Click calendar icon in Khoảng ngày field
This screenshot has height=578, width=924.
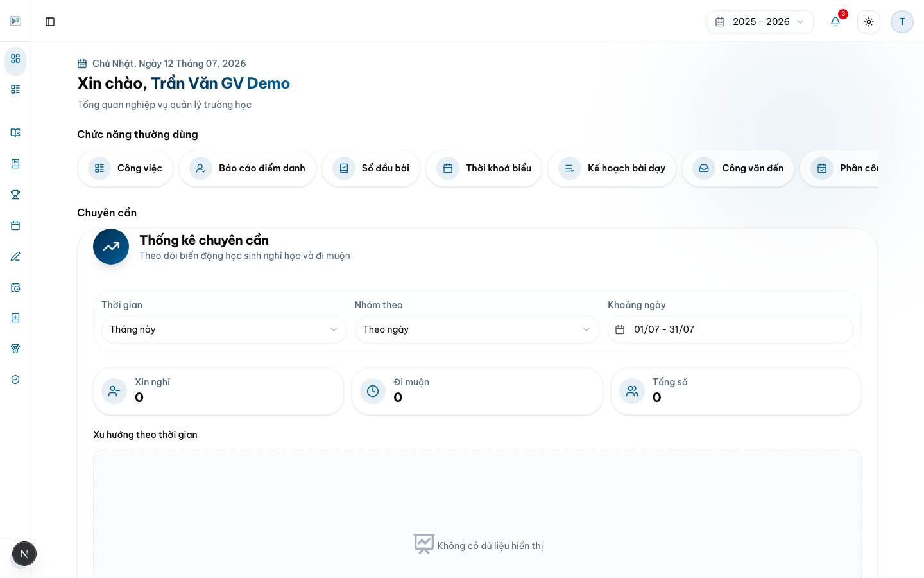pos(620,329)
